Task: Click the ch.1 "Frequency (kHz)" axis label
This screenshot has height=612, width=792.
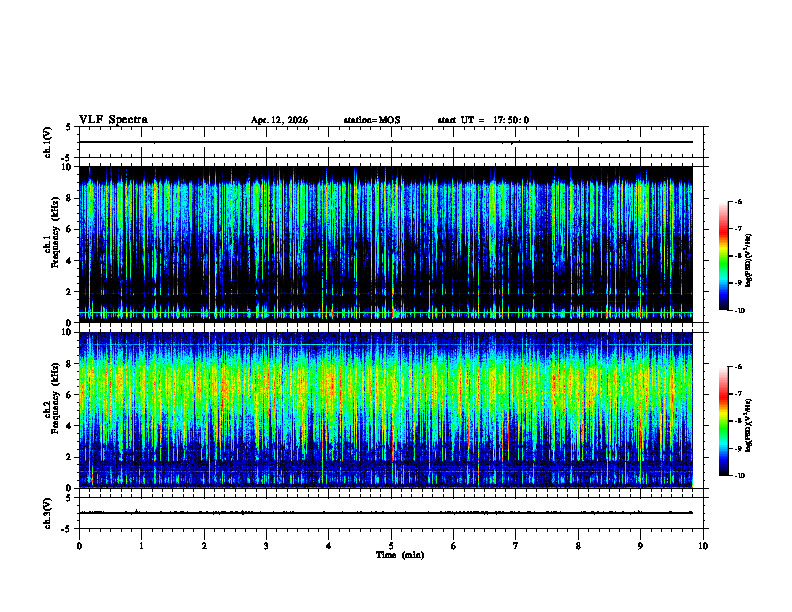Action: pyautogui.click(x=55, y=233)
